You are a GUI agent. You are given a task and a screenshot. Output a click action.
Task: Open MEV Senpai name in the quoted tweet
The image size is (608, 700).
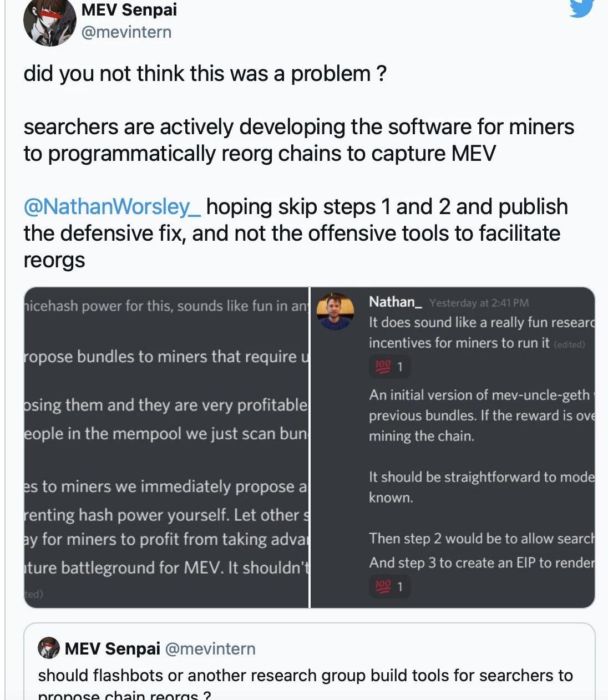point(113,648)
